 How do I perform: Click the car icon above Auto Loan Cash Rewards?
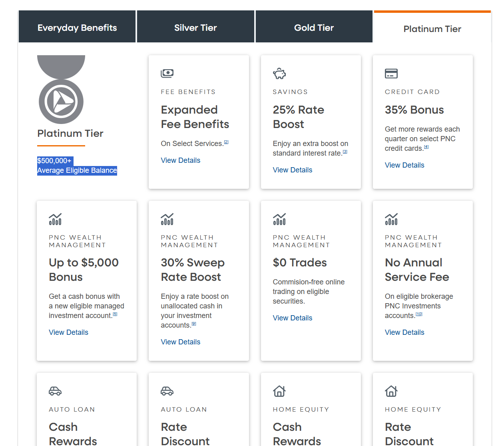click(x=55, y=391)
